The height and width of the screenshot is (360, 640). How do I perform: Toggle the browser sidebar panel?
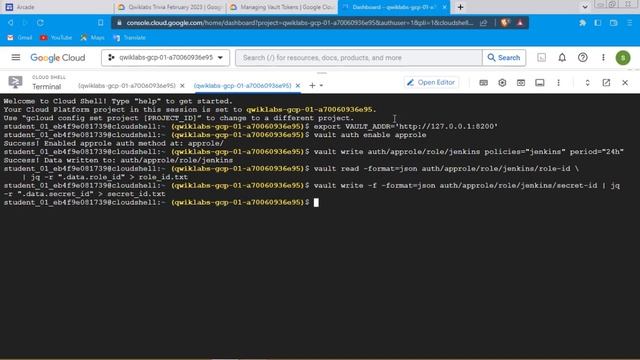pyautogui.click(x=598, y=23)
